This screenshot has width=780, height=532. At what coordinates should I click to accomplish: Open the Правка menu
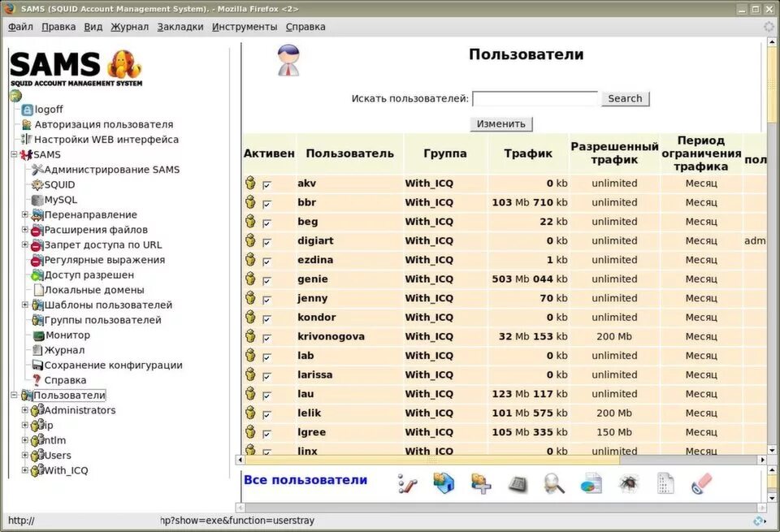tap(58, 27)
